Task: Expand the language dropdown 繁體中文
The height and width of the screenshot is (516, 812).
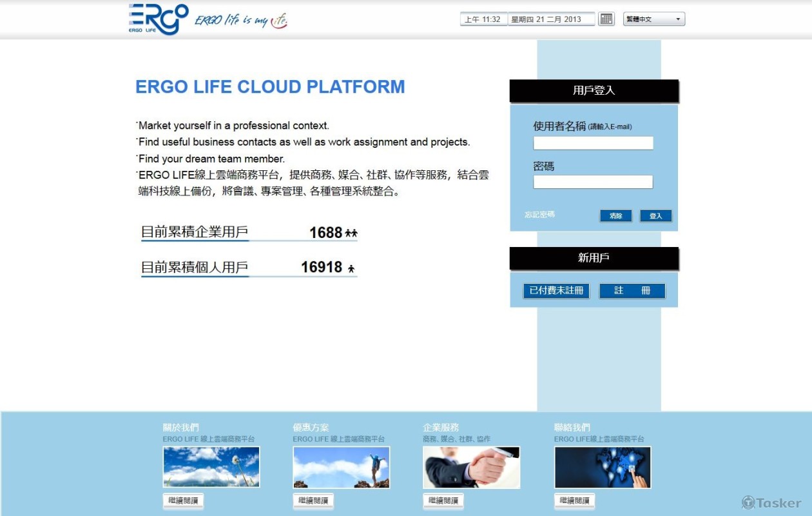Action: [653, 19]
